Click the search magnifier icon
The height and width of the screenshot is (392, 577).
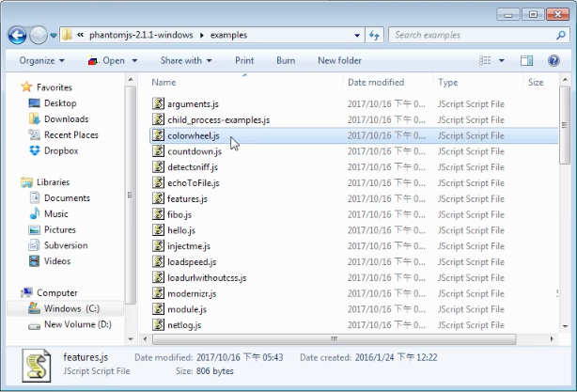click(x=560, y=35)
